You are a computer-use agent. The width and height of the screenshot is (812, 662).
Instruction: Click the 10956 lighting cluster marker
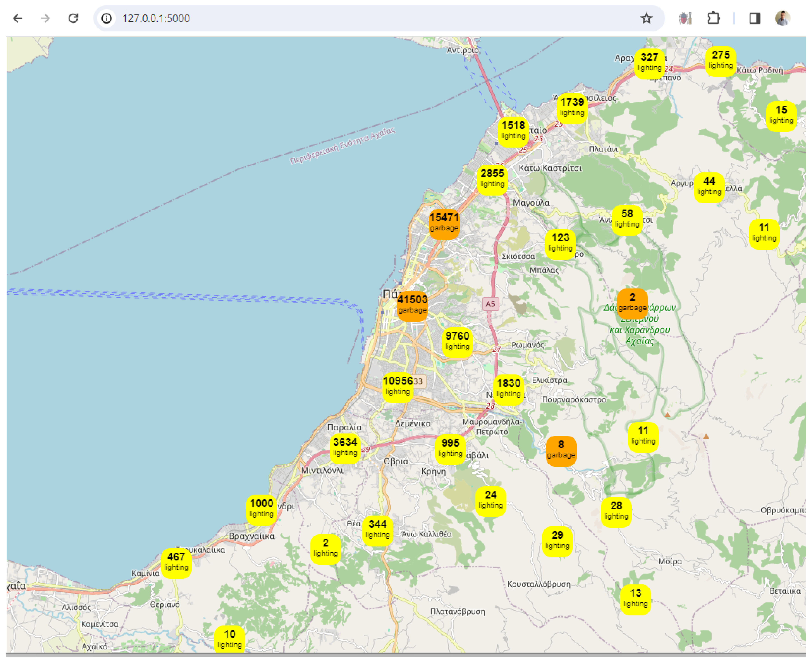[398, 386]
